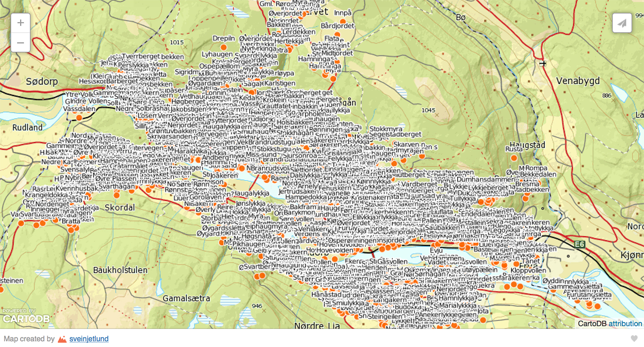The width and height of the screenshot is (644, 347).
Task: Click the green E6 road shield
Action: (x=579, y=245)
